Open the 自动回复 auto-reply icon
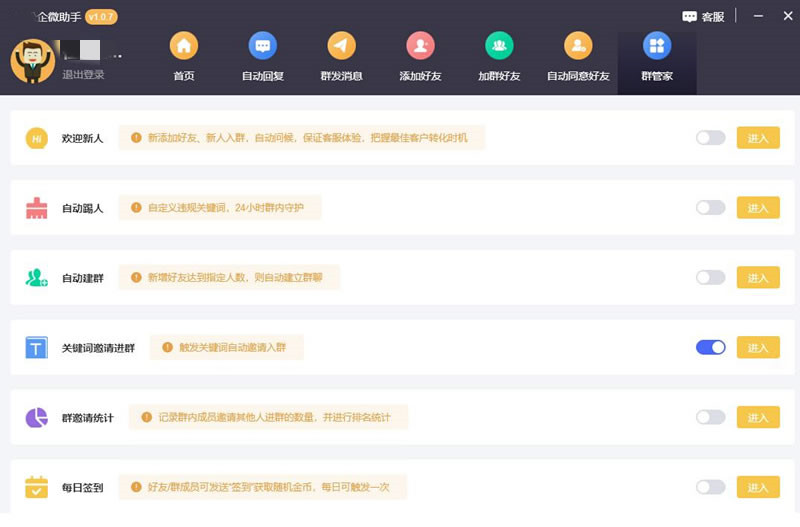800x527 pixels. pyautogui.click(x=263, y=46)
